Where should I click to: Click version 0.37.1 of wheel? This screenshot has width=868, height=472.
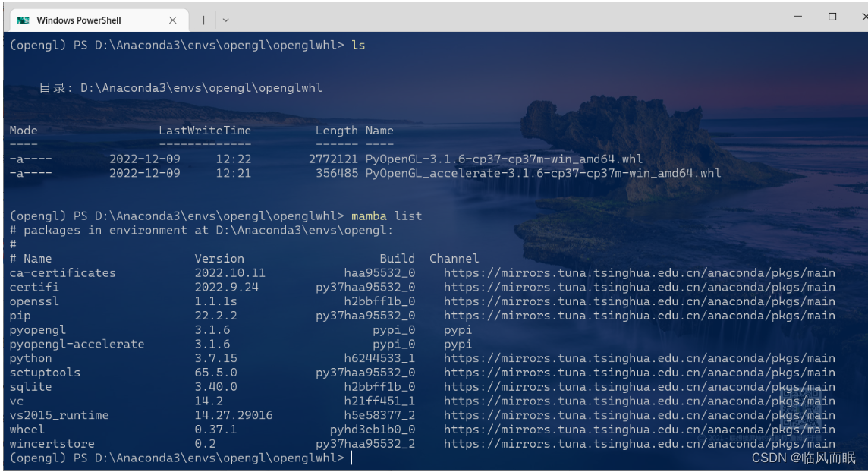[x=216, y=430]
